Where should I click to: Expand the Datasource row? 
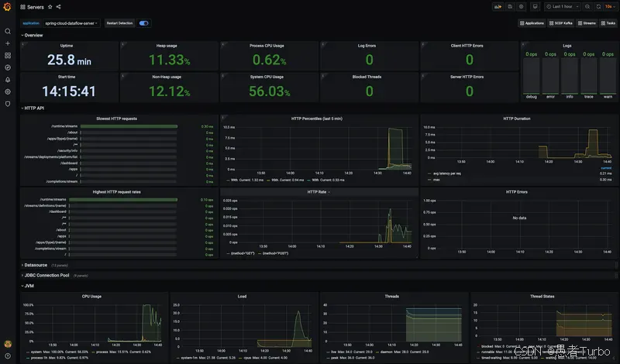[x=34, y=265]
